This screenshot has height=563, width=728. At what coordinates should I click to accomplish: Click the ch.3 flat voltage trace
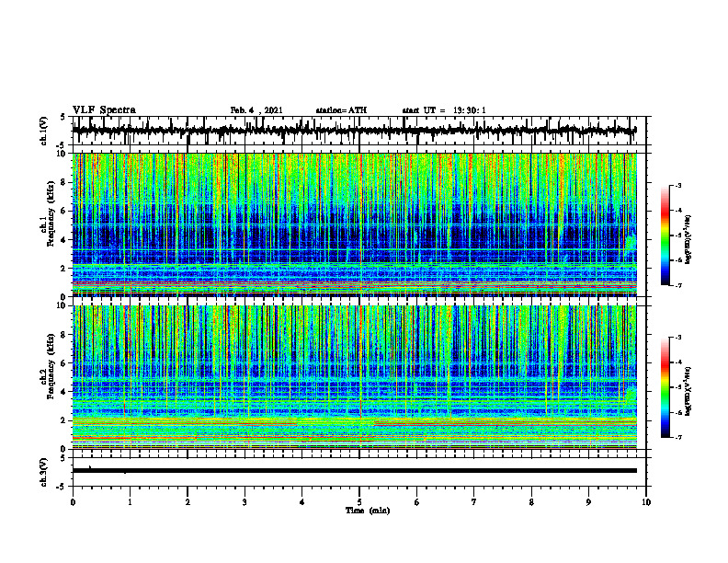(354, 471)
